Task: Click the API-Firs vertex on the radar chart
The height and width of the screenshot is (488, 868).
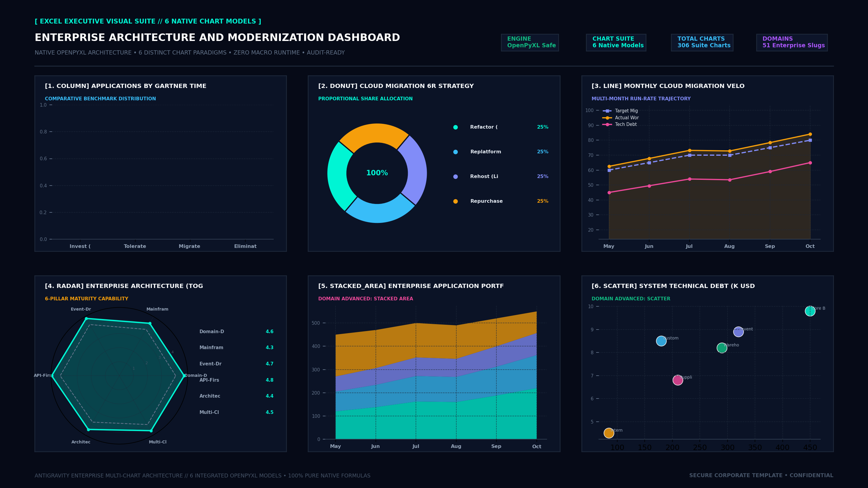Action: tap(52, 376)
